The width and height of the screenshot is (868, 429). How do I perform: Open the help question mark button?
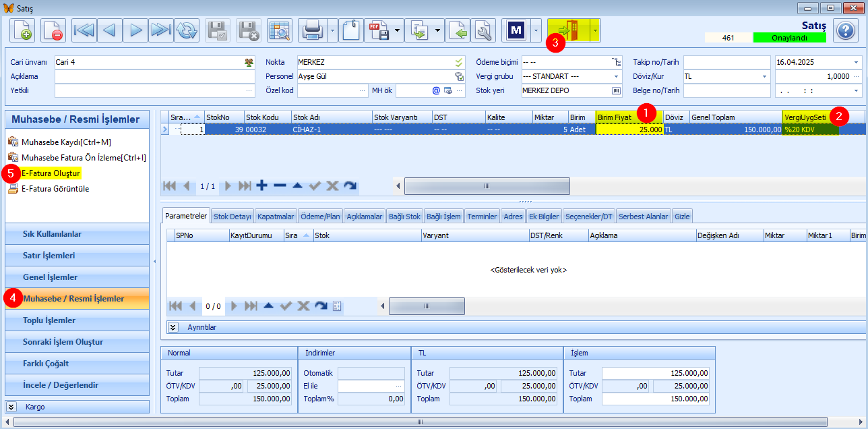point(845,30)
